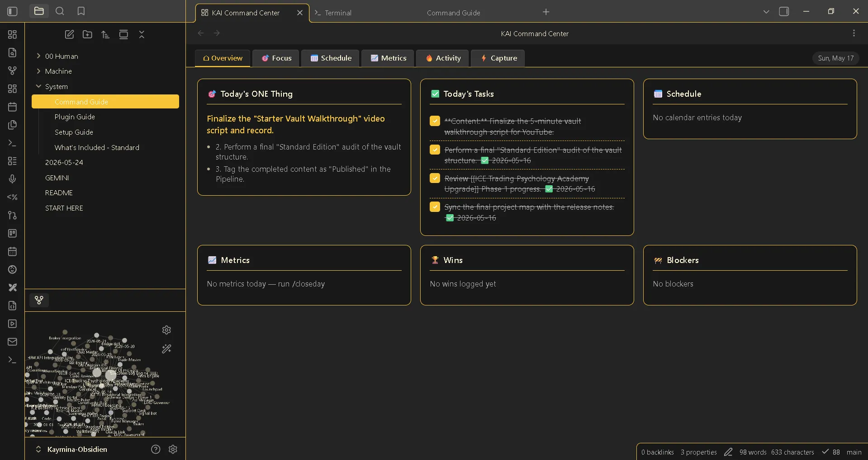
Task: Open the terminal ribbon icon near top
Action: (x=12, y=143)
